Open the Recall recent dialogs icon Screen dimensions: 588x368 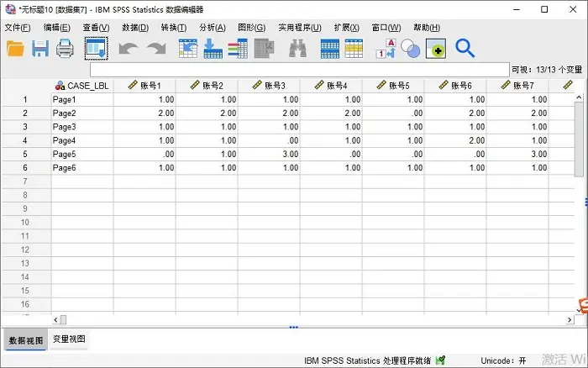pos(96,49)
